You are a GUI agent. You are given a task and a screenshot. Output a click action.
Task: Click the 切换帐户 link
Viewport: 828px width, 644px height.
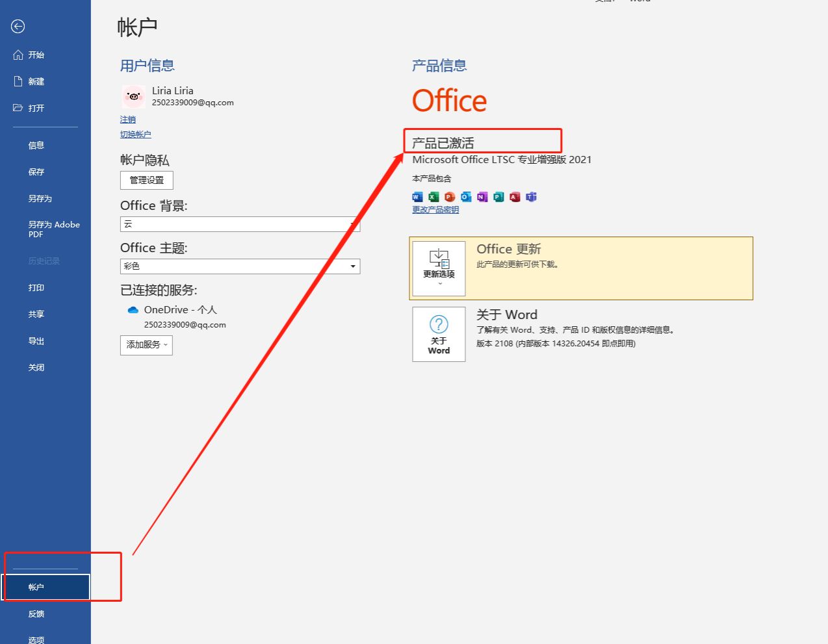coord(135,135)
